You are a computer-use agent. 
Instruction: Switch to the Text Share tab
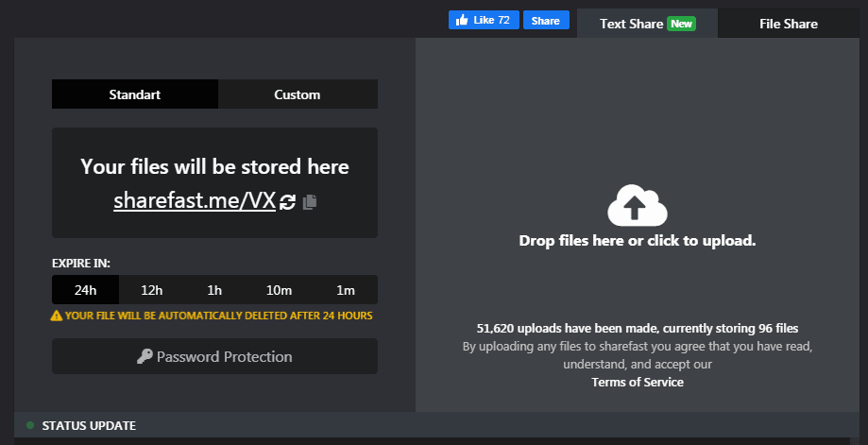632,24
